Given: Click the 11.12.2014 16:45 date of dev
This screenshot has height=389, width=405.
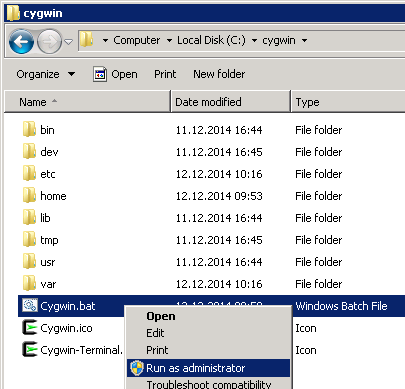Looking at the screenshot, I should 219,152.
